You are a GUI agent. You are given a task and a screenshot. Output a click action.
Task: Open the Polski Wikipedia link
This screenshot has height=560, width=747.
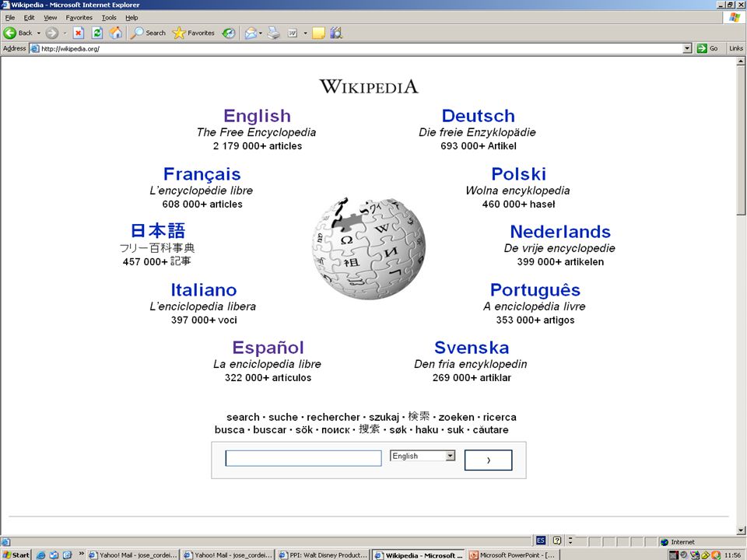point(519,174)
